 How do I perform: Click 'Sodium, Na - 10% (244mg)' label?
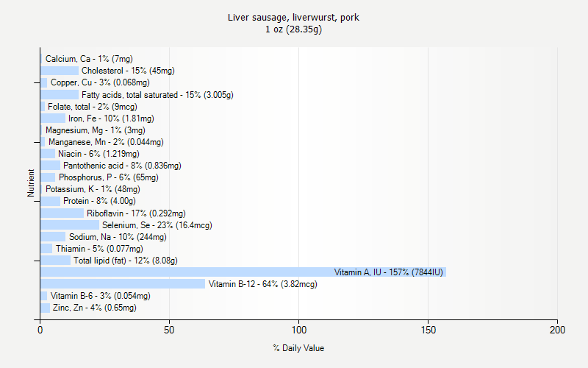[118, 237]
